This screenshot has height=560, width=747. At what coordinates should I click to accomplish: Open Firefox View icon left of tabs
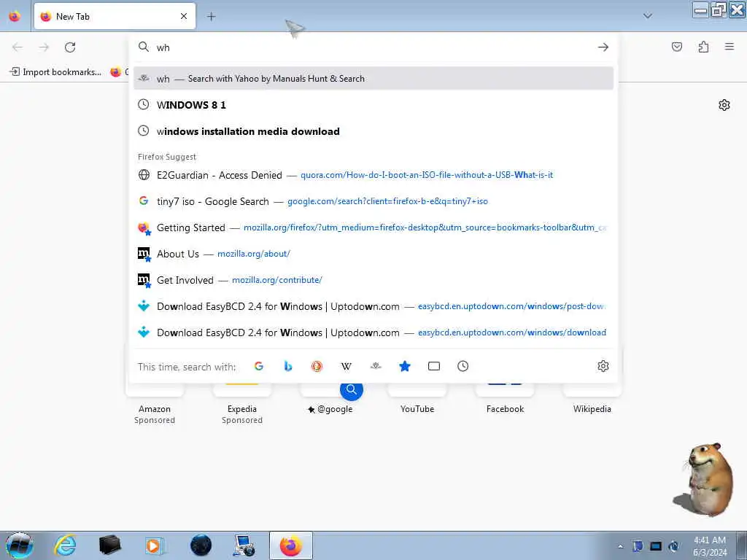(15, 17)
